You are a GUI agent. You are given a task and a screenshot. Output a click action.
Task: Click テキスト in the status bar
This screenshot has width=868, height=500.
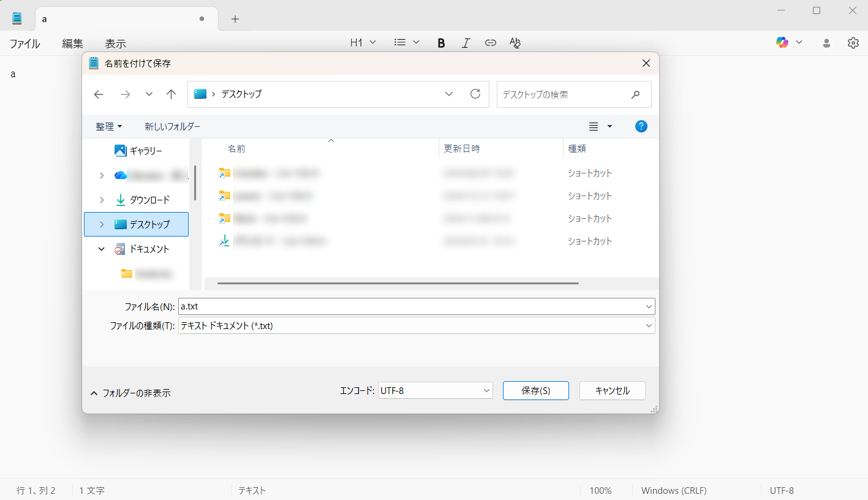coord(252,491)
